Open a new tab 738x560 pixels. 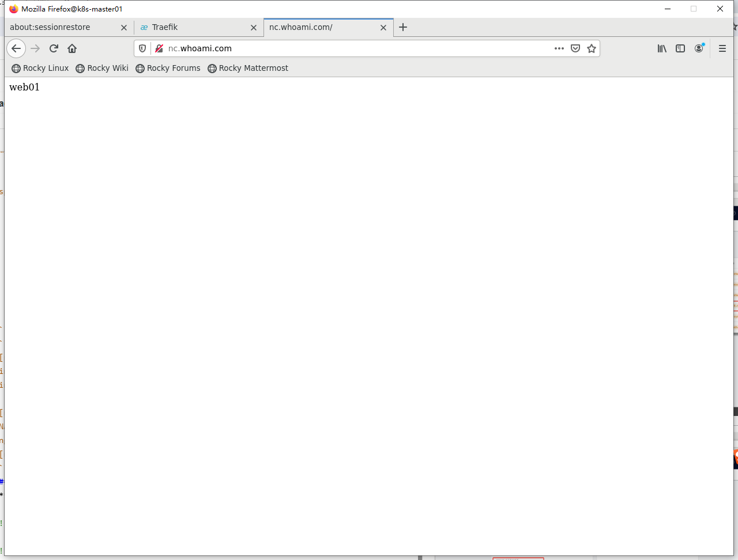coord(403,27)
